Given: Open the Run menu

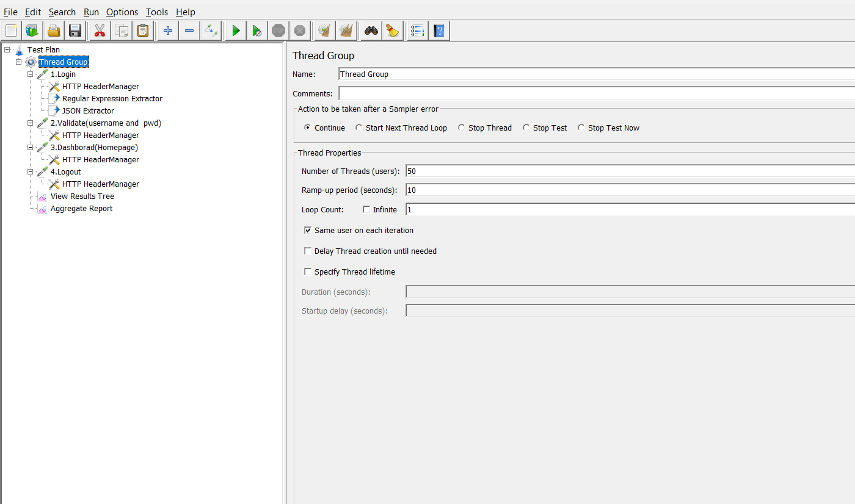Looking at the screenshot, I should click(91, 12).
